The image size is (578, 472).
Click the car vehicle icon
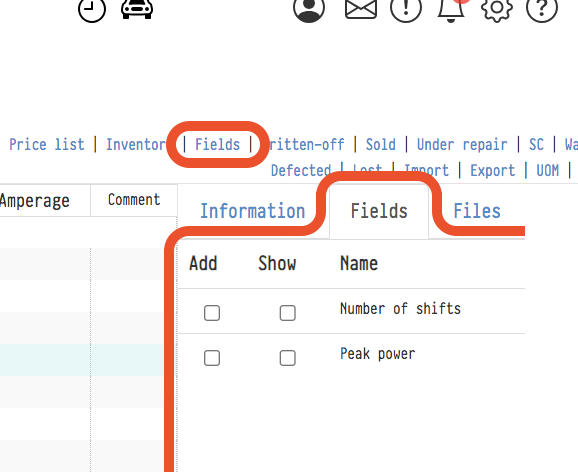[x=137, y=8]
